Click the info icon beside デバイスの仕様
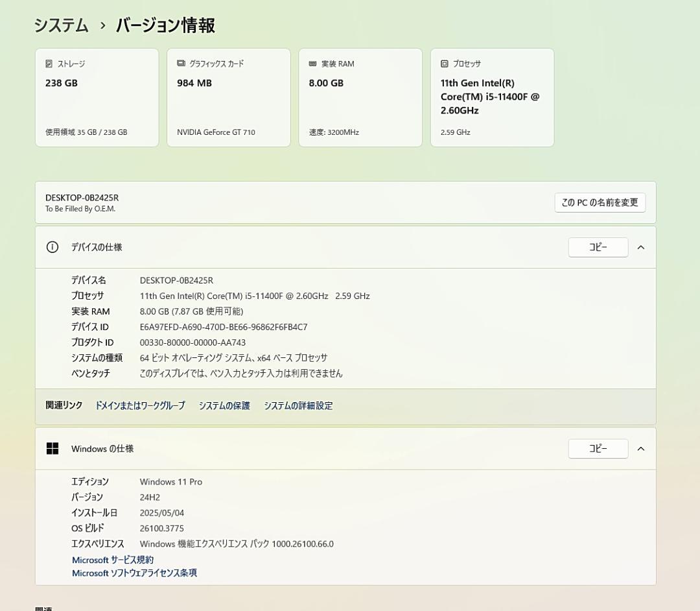Viewport: 700px width, 611px height. (x=52, y=247)
